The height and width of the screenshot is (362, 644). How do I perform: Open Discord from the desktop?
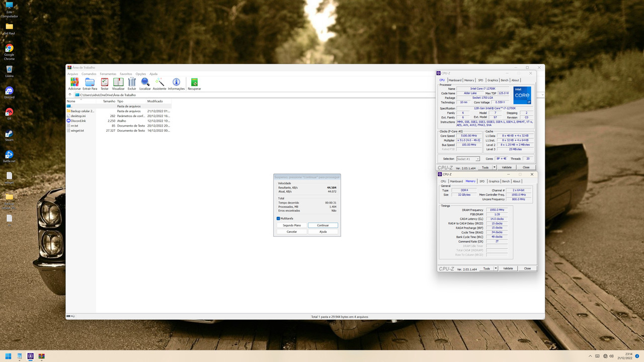coord(9,92)
